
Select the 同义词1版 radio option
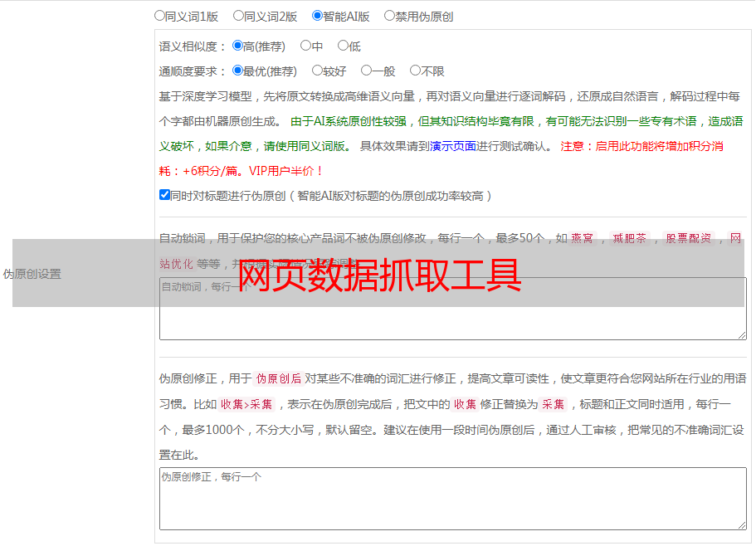click(x=159, y=16)
